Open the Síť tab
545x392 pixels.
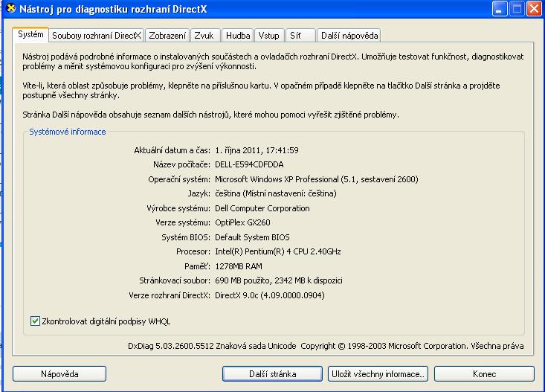300,36
